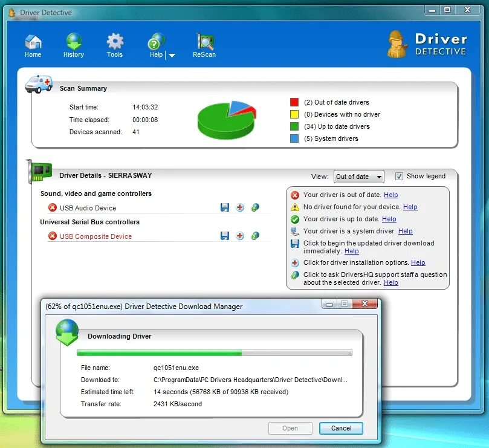Click the scan results pie chart
The height and width of the screenshot is (448, 489).
click(x=227, y=120)
